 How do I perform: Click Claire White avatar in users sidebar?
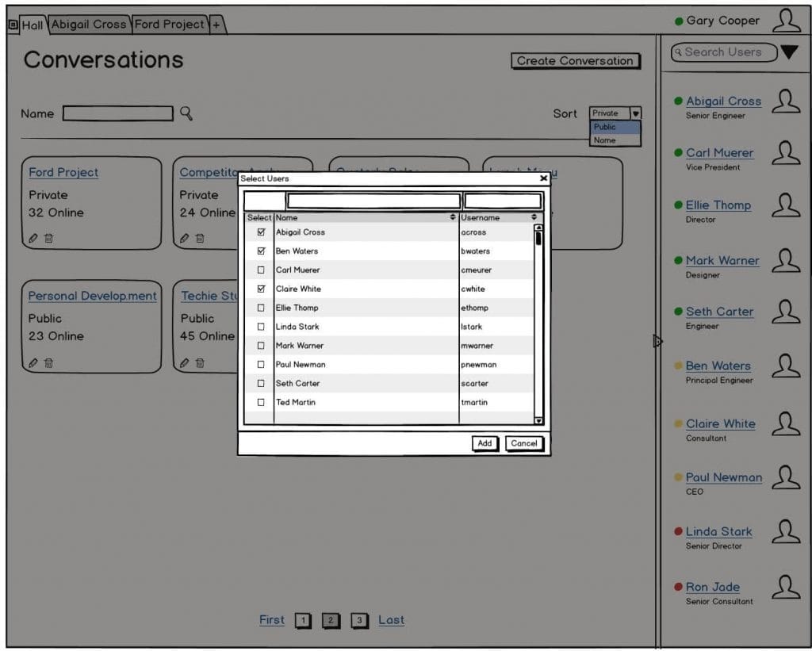tap(786, 424)
